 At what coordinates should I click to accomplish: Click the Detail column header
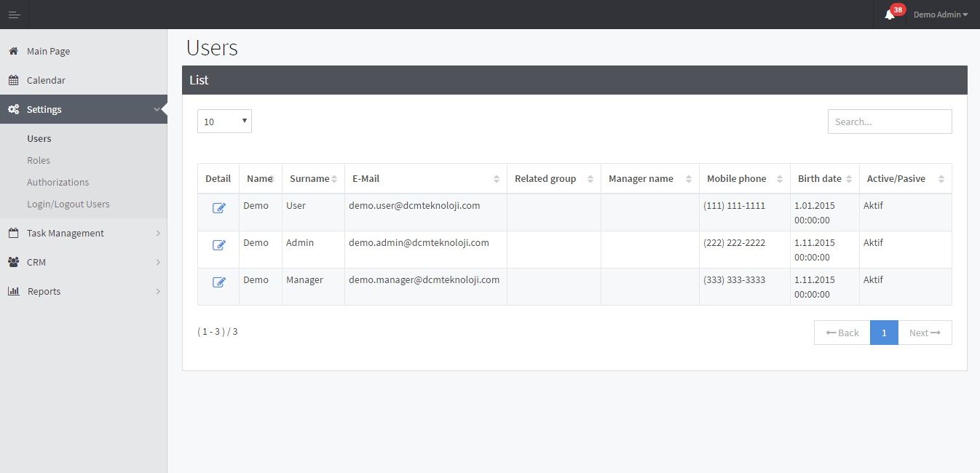[218, 178]
